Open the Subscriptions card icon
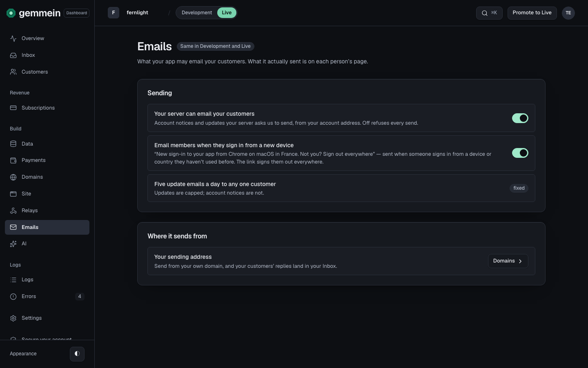This screenshot has width=588, height=368. pos(13,108)
